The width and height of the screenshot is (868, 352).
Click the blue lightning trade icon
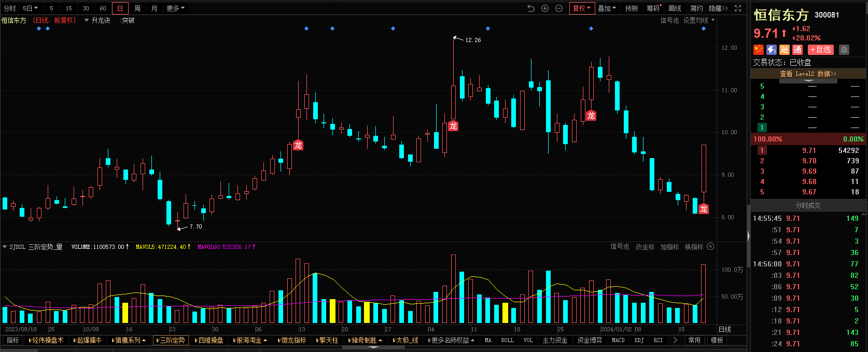click(x=772, y=50)
